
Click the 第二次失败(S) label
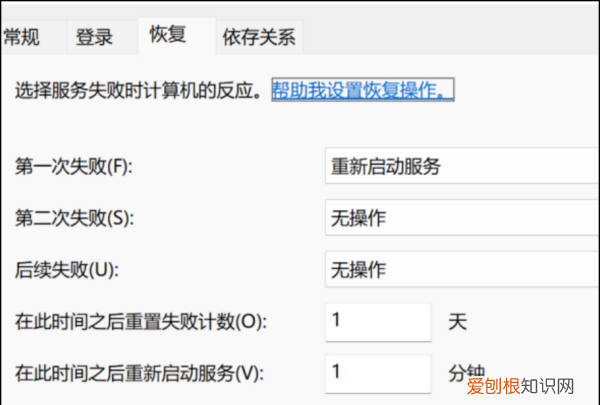click(74, 218)
